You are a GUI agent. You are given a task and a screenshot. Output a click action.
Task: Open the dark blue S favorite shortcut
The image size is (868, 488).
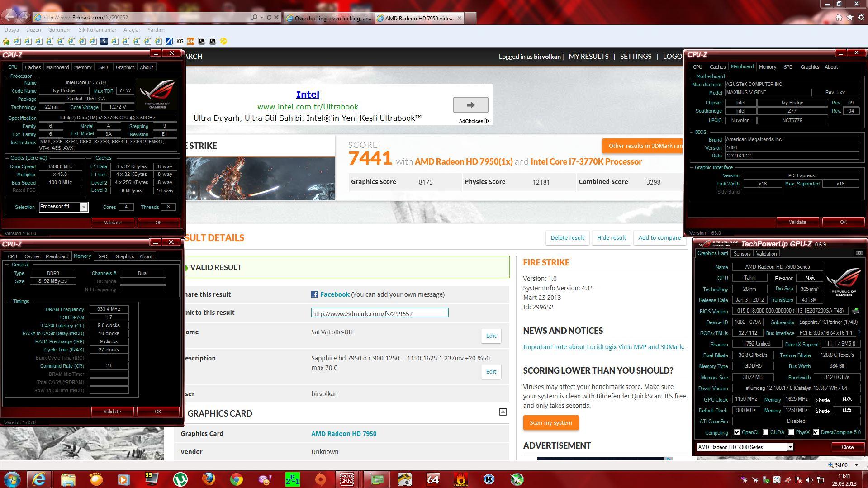point(104,41)
